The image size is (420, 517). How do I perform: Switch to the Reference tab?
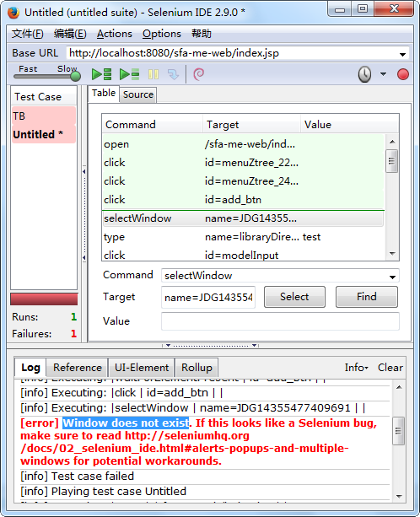click(x=78, y=368)
